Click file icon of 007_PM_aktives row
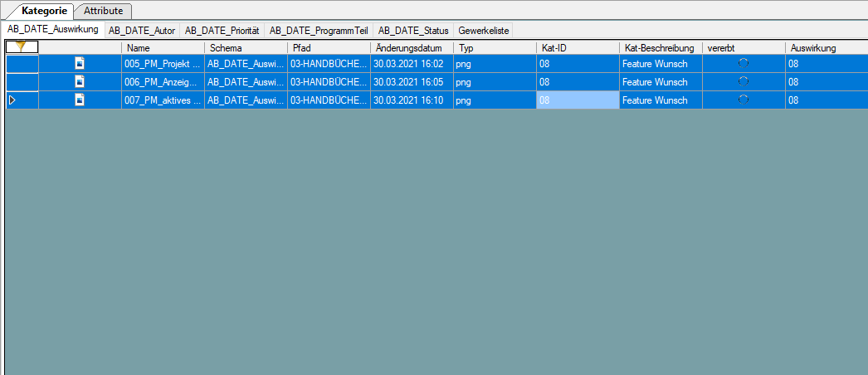The height and width of the screenshot is (375, 868). pos(80,100)
